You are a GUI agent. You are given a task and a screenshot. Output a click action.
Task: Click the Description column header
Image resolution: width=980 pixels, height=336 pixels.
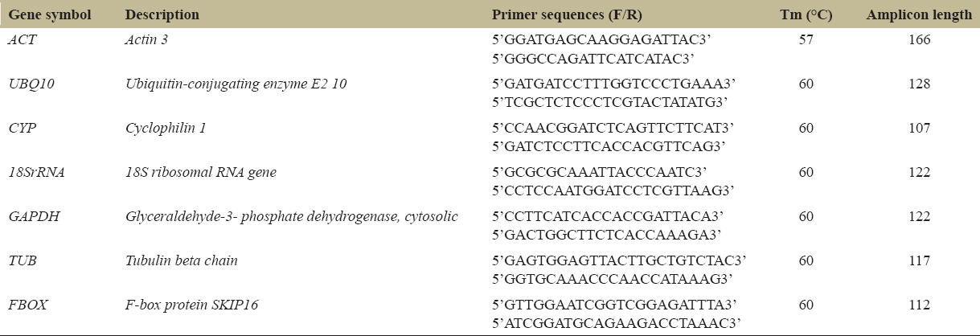162,15
